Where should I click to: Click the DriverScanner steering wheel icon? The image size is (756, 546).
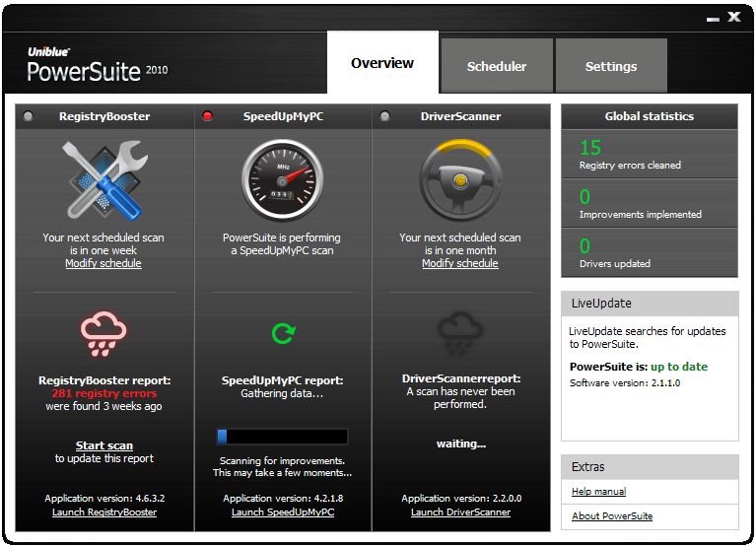(460, 180)
